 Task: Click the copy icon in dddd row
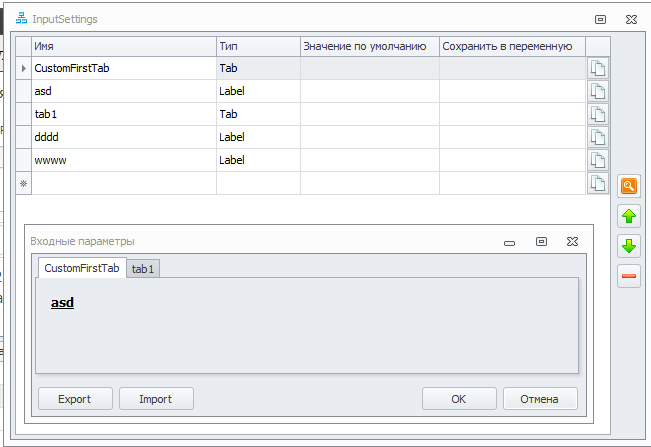598,137
